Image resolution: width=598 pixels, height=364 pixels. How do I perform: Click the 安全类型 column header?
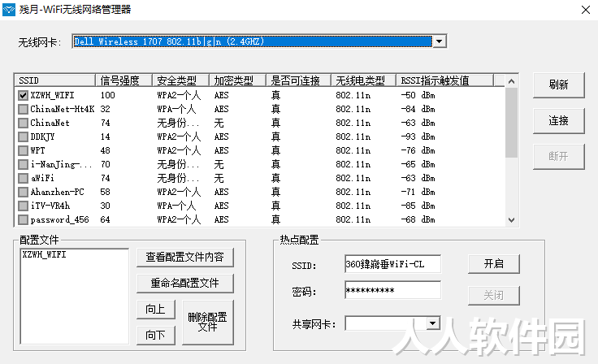(180, 80)
